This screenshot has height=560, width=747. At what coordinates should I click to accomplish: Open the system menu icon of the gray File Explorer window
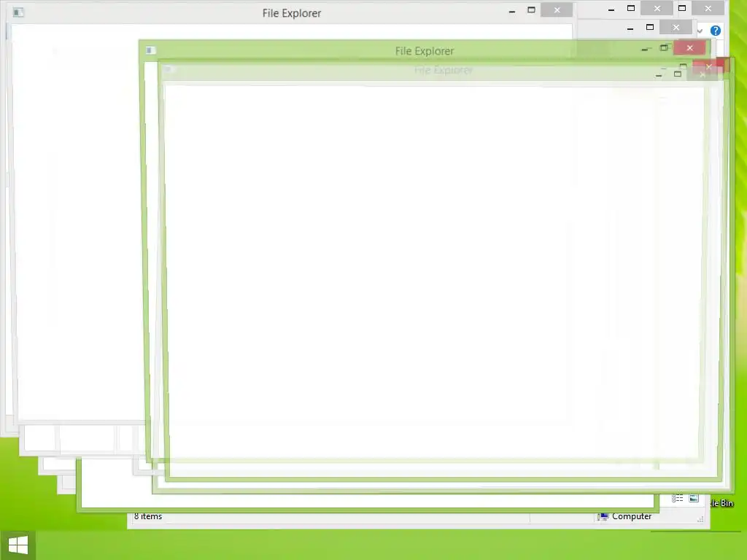pos(18,12)
